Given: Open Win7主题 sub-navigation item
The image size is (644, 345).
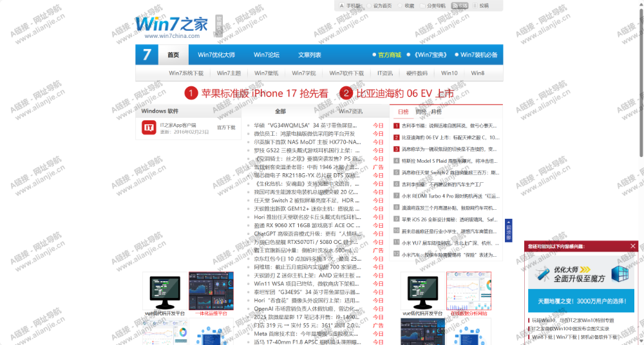Looking at the screenshot, I should coord(229,73).
